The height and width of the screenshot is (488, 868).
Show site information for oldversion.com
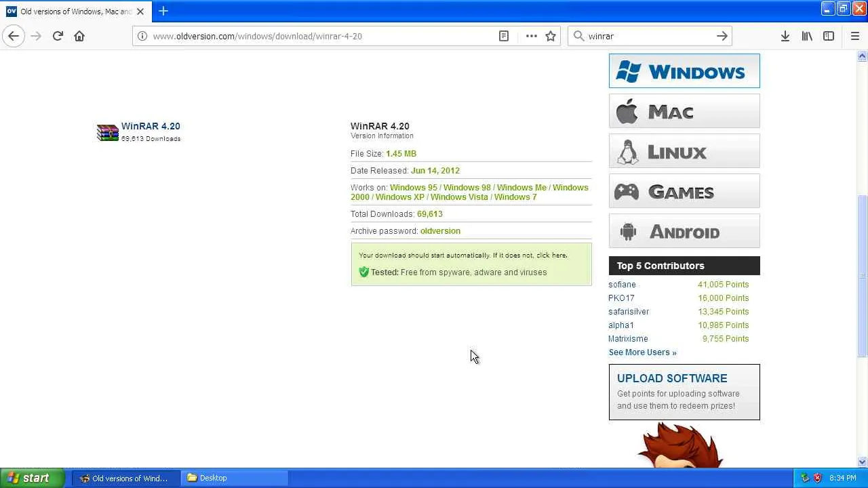[142, 36]
